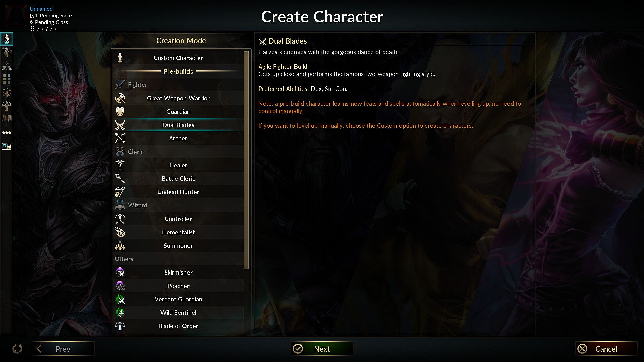The width and height of the screenshot is (644, 362).
Task: Click the Cancel button
Action: coord(606,349)
